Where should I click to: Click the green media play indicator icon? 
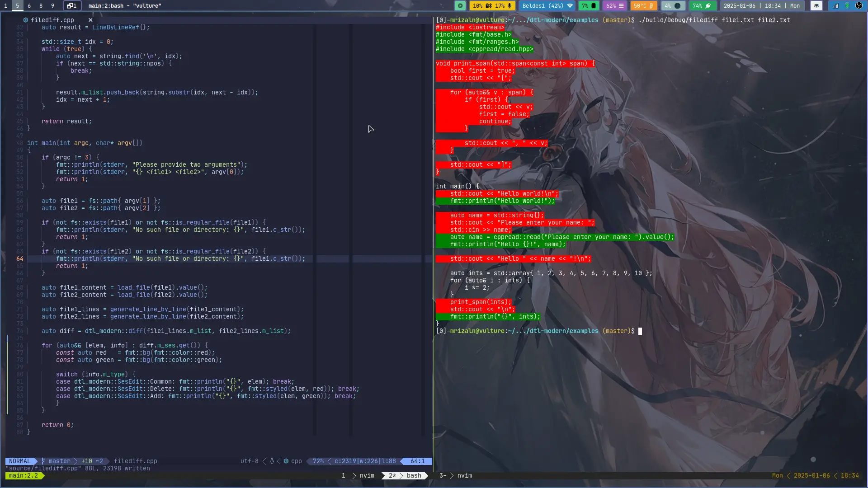tap(460, 6)
